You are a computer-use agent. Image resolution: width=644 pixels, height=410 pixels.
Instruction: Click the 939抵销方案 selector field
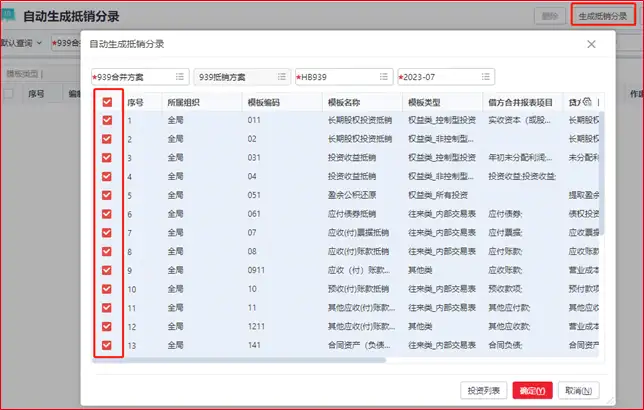click(242, 77)
